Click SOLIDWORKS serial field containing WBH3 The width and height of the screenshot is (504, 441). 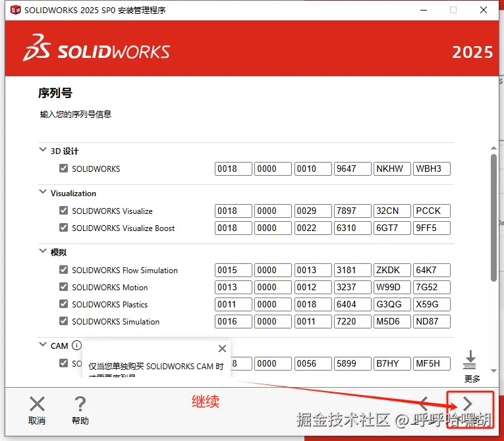click(x=432, y=169)
